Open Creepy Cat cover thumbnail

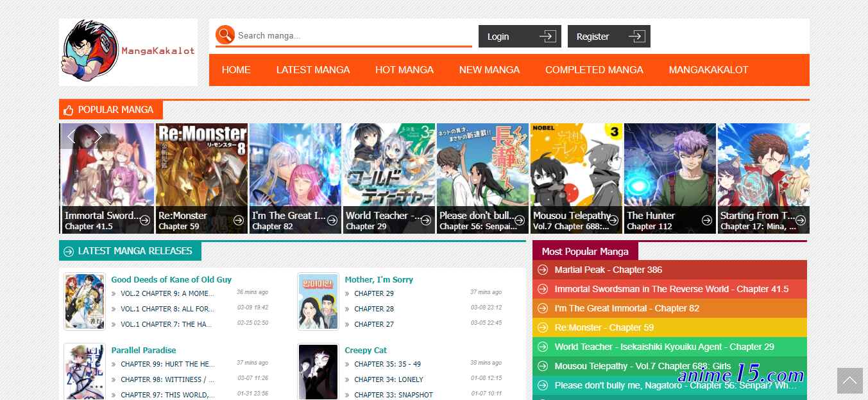pyautogui.click(x=318, y=372)
